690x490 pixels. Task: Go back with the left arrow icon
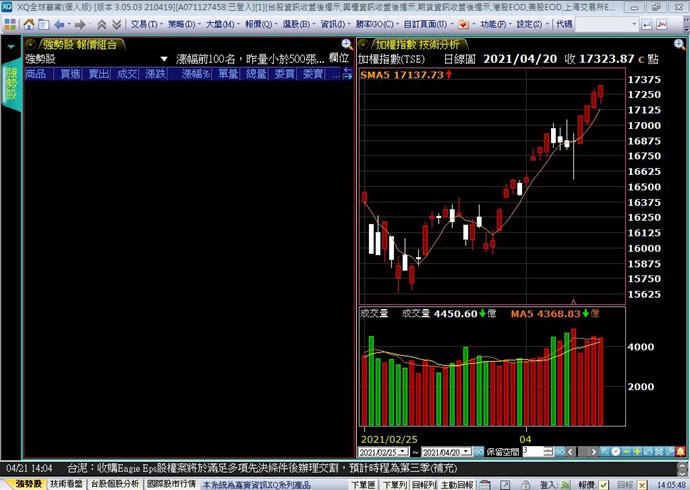tap(59, 25)
